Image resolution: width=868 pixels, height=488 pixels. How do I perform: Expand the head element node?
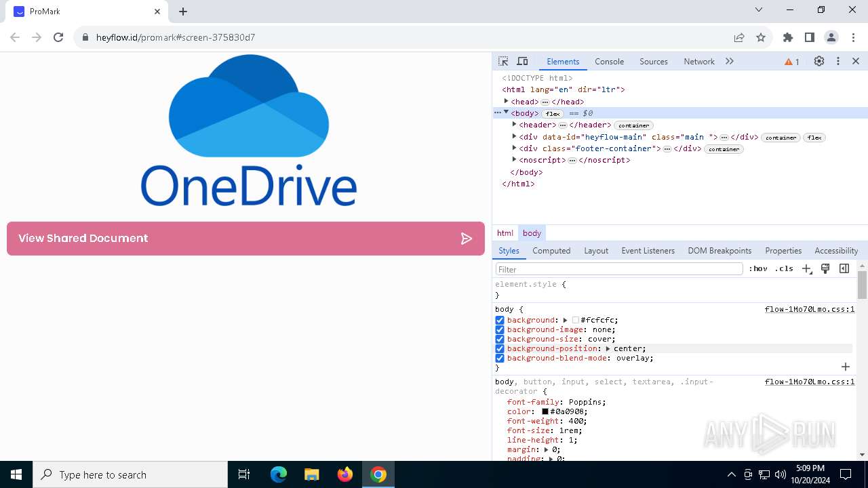506,101
